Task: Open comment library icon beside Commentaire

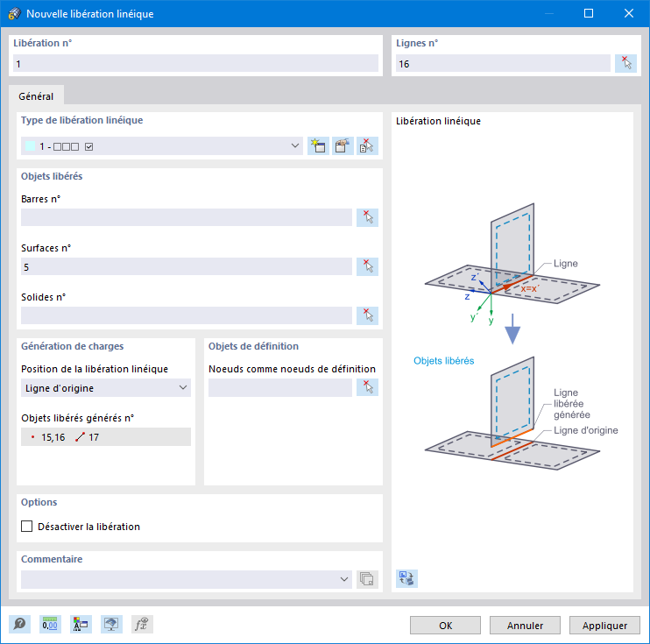Action: [367, 579]
